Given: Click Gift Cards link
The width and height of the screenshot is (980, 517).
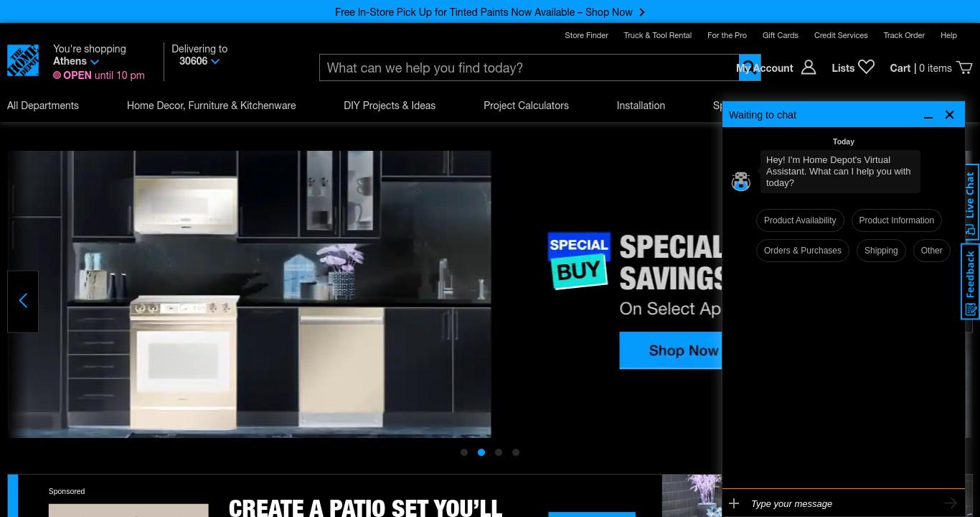Looking at the screenshot, I should pos(780,35).
